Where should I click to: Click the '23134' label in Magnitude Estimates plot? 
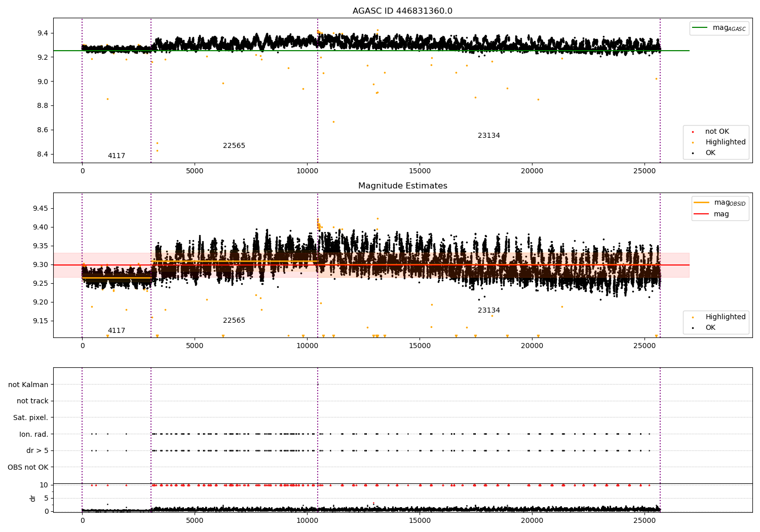pos(489,311)
